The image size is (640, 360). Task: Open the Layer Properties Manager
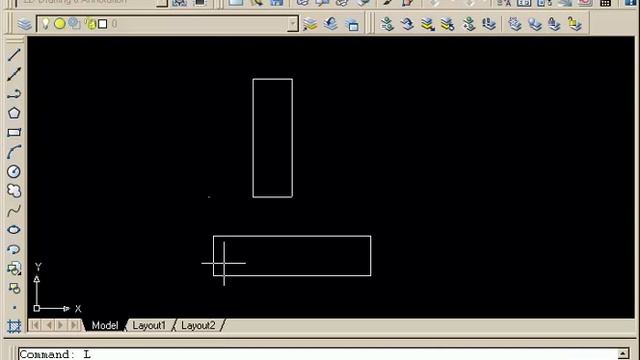pos(24,24)
